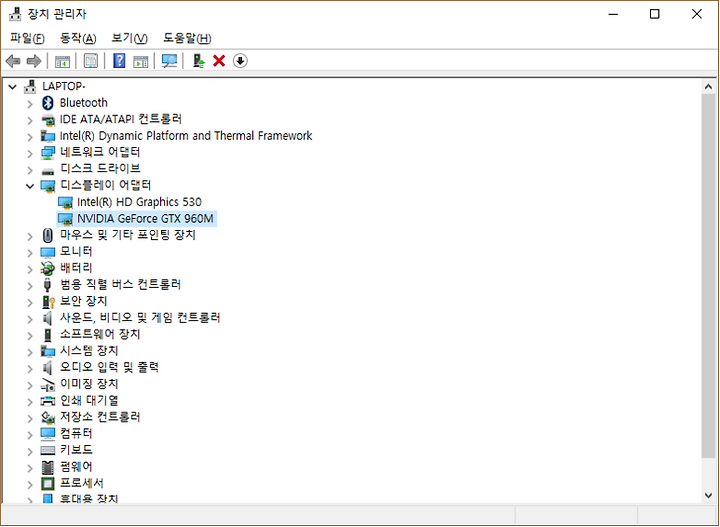Screen dimensions: 720x527
Task: Expand the 범용 직렬 버스 컨트롤러 category
Action: coord(30,286)
